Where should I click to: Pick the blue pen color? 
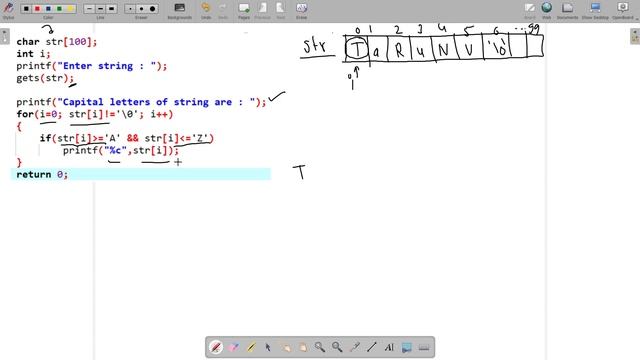click(48, 9)
